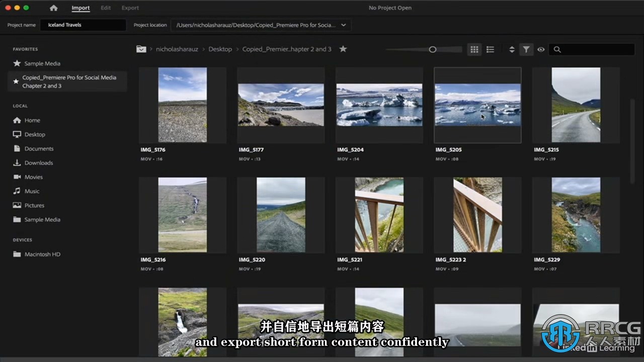Mark the current folder as favorite star
Screen dimensions: 644x362
pyautogui.click(x=343, y=49)
